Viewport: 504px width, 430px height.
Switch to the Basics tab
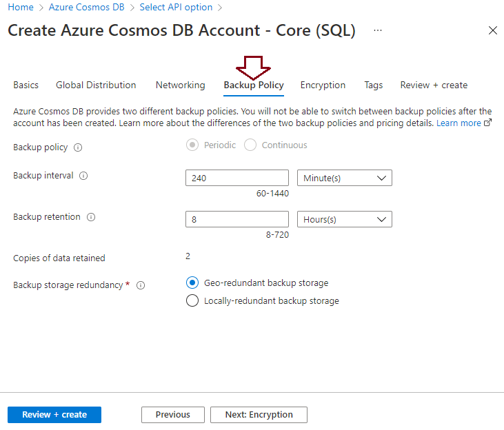pos(26,85)
